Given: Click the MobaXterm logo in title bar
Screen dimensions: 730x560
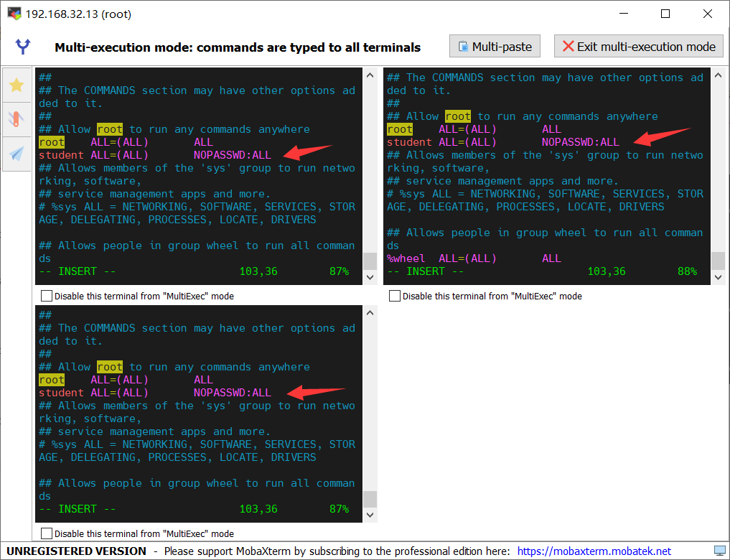Looking at the screenshot, I should pyautogui.click(x=14, y=14).
